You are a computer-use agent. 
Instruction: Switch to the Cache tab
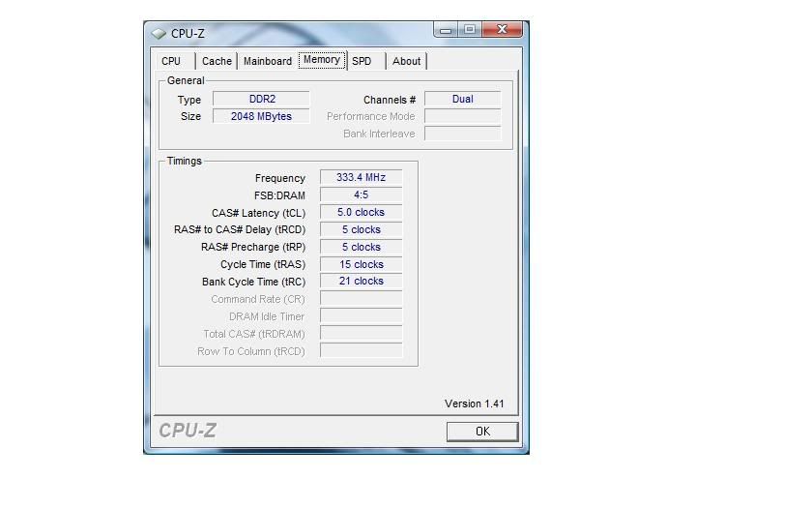coord(217,61)
